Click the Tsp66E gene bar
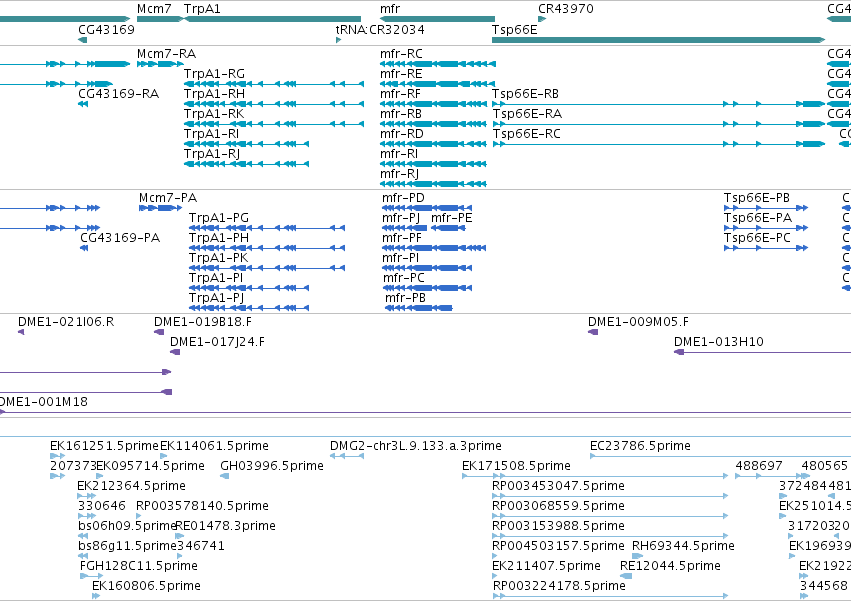The image size is (851, 601). click(658, 40)
